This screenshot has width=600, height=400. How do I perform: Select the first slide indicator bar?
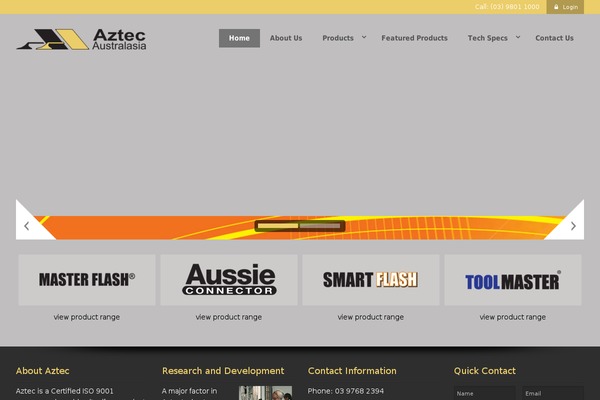(278, 226)
